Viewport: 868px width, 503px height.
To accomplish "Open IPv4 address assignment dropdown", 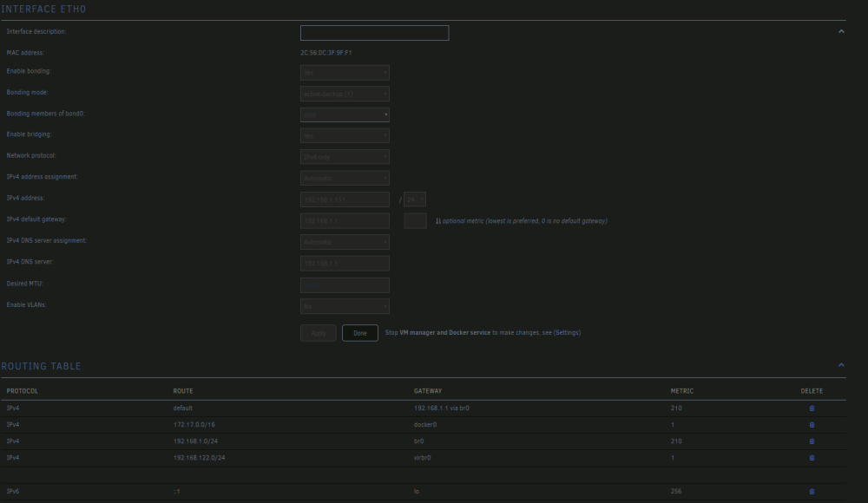I will click(345, 178).
